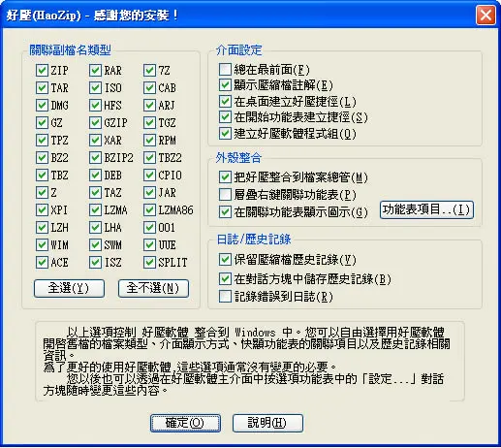Enable 總在最前面(F) always-on-top option
Image resolution: width=501 pixels, height=448 pixels.
click(225, 69)
